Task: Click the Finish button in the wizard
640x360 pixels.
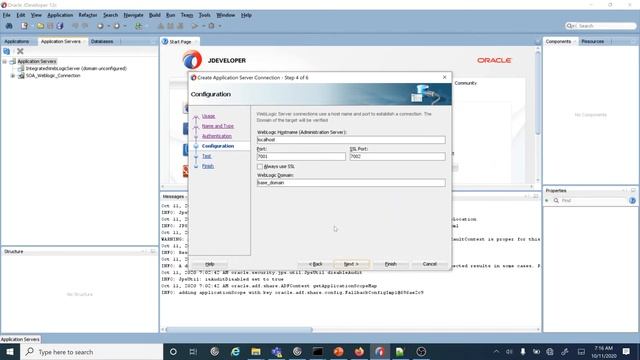Action: [x=391, y=264]
